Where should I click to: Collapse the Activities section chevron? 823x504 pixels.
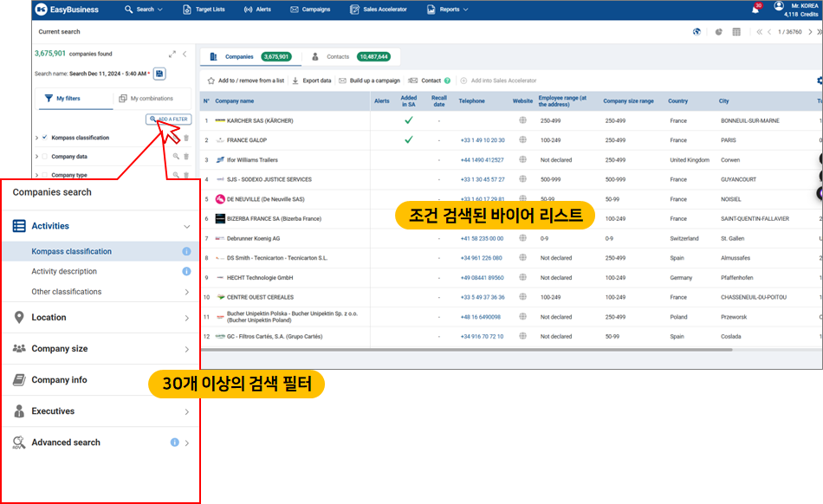186,227
